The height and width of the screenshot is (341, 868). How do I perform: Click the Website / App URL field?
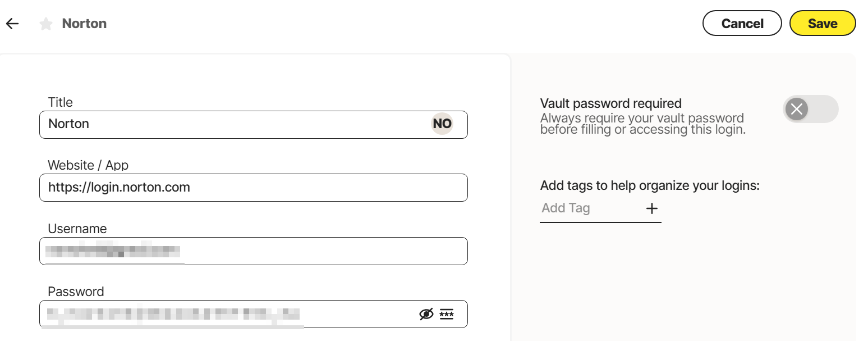pyautogui.click(x=254, y=188)
